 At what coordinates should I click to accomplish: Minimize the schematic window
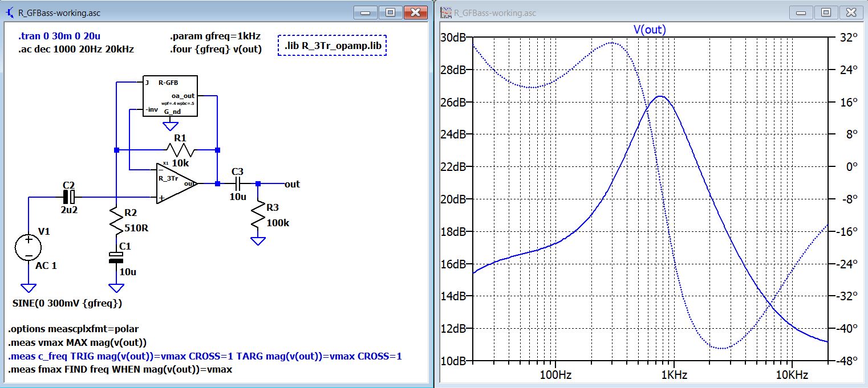point(366,13)
